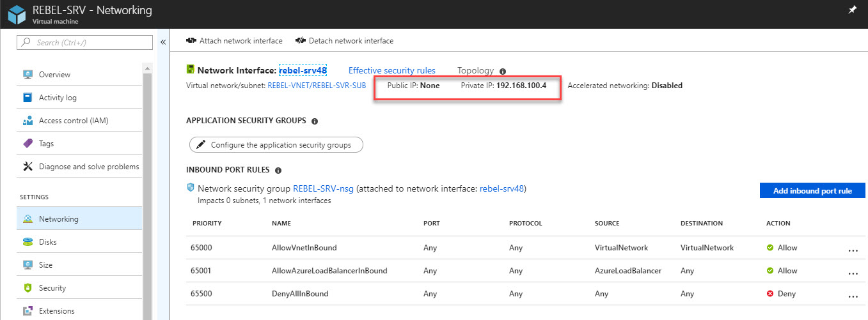Open the Extensions menu item
The width and height of the screenshot is (868, 320).
79,311
